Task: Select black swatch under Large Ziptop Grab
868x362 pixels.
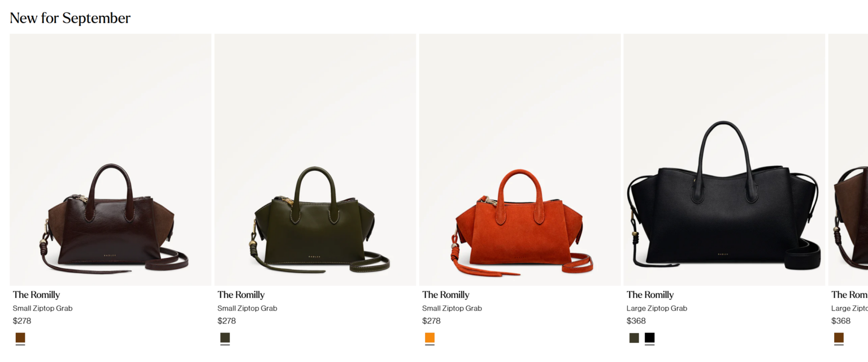Action: click(650, 338)
